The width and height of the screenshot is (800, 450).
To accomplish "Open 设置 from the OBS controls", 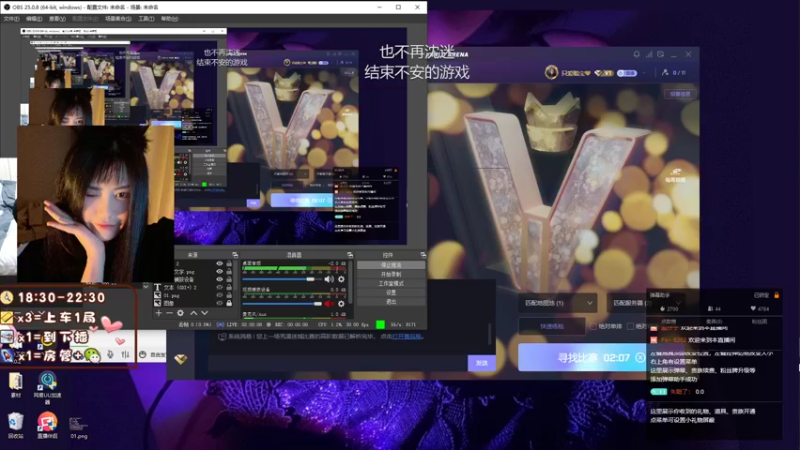I will [x=391, y=293].
